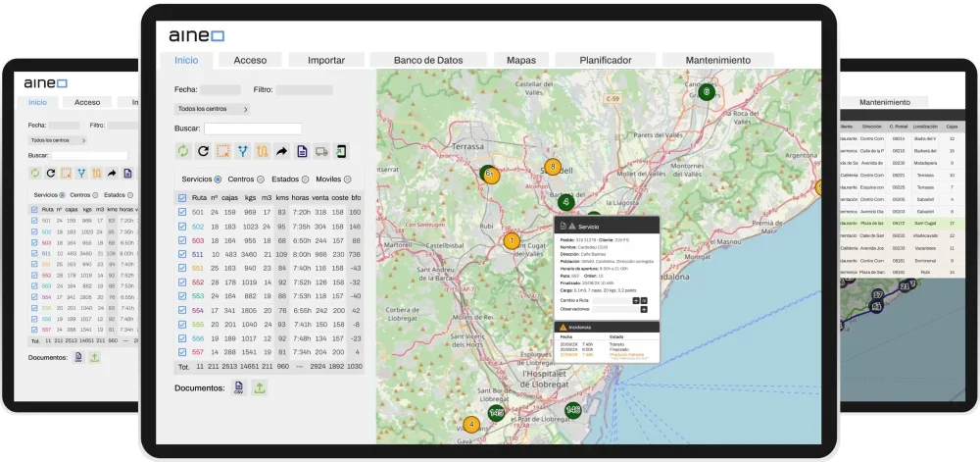
Task: Open the Filtro field in center tablet
Action: tap(305, 90)
